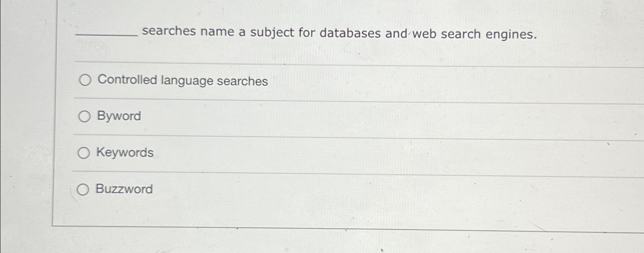644x253 pixels.
Task: Select the Keywords radio button
Action: click(x=85, y=152)
